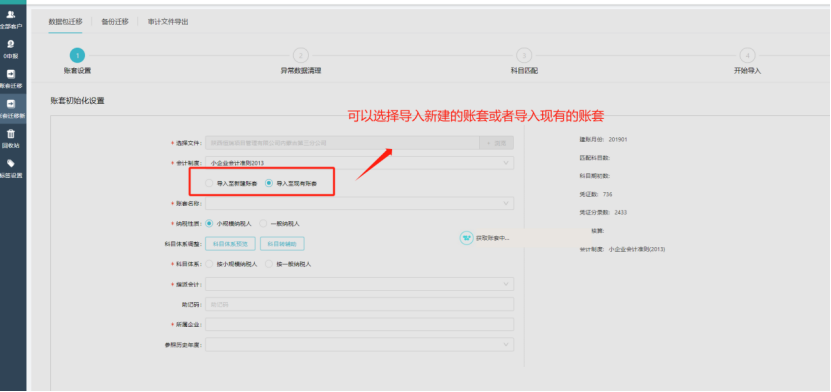Open 回收站 trash icon in sidebar
Viewport: 831px width, 392px height.
click(11, 138)
